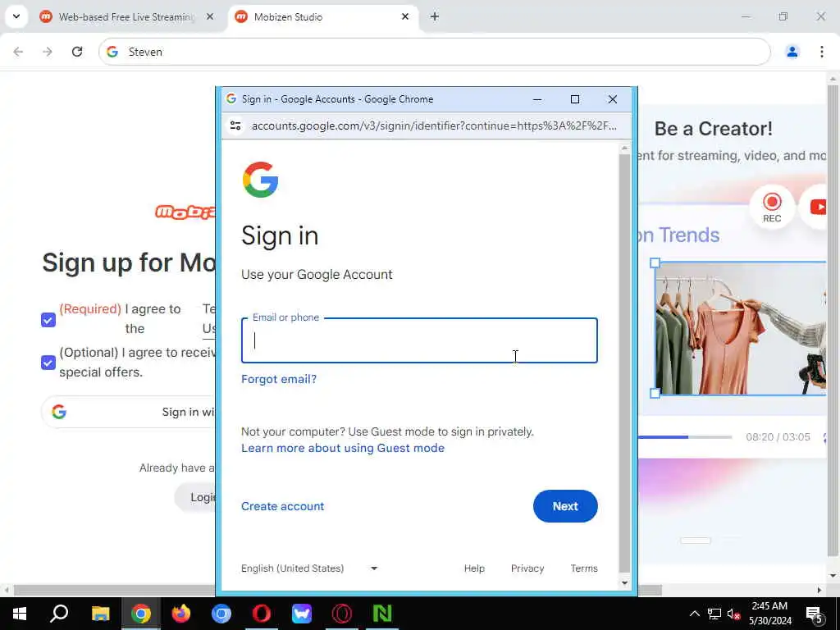Open the tab search dropdown arrow
Screen dimensions: 840x630
pyautogui.click(x=16, y=16)
